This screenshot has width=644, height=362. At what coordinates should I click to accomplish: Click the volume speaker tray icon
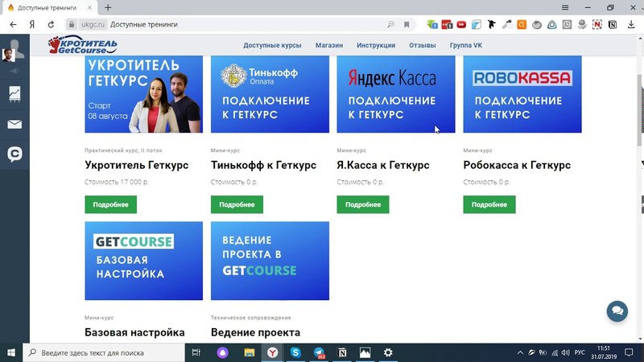click(566, 352)
